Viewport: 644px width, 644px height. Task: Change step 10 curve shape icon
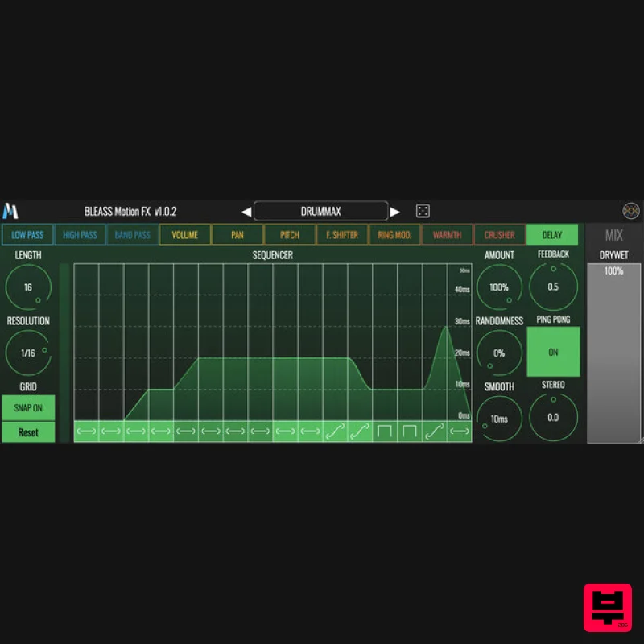coord(310,431)
